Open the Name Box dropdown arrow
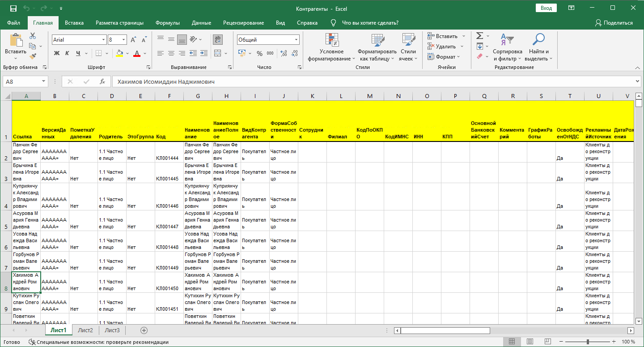The width and height of the screenshot is (644, 347). [x=43, y=81]
